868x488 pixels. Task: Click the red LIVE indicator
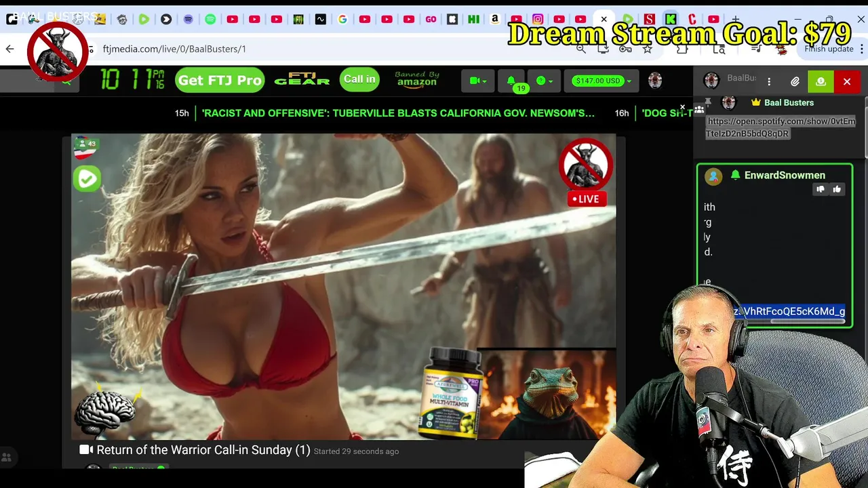pos(587,199)
